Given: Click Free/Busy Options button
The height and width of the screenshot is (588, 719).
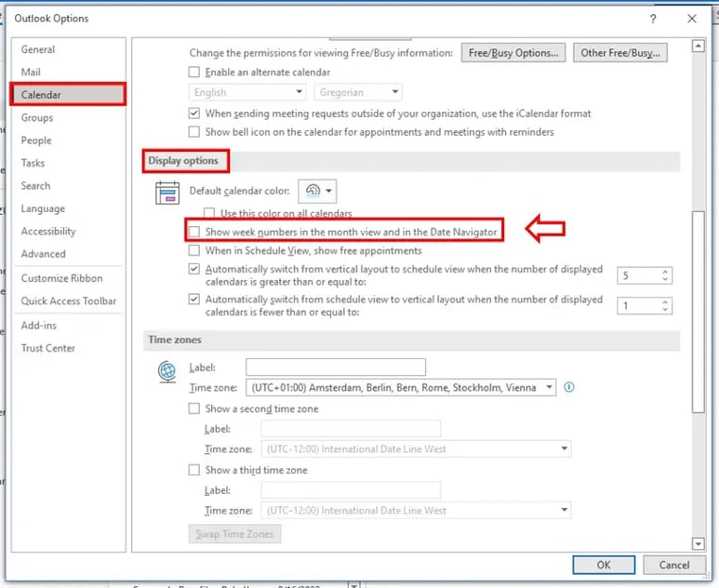Looking at the screenshot, I should tap(514, 53).
